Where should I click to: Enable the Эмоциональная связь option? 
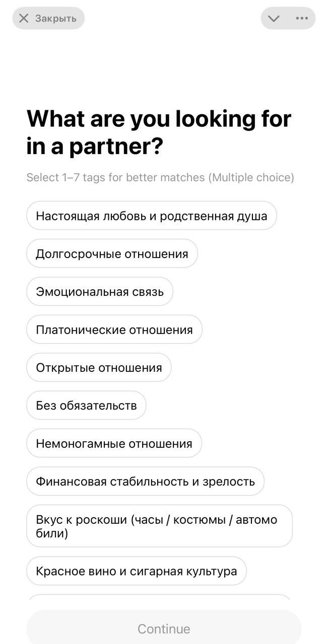click(x=99, y=291)
